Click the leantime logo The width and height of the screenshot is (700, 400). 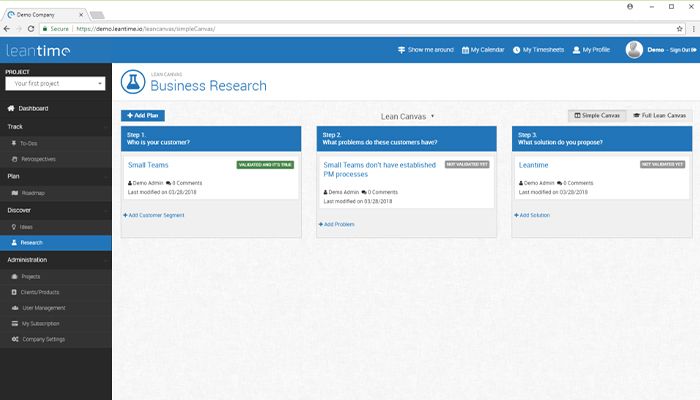click(38, 50)
